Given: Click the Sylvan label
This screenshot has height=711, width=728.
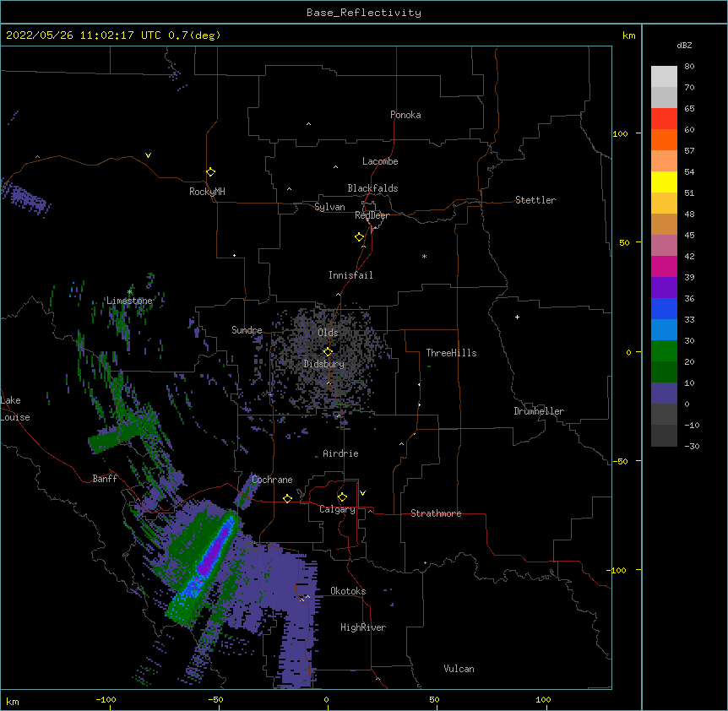Looking at the screenshot, I should [x=329, y=207].
